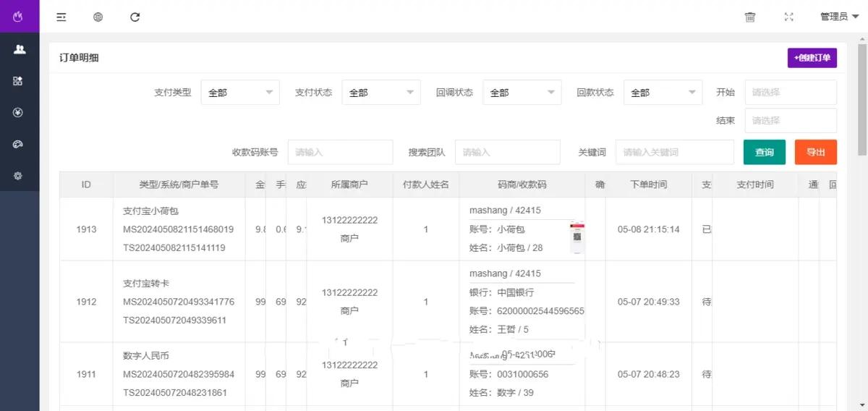This screenshot has width=868, height=411.
Task: Click the 下单时间 column header
Action: click(x=649, y=185)
